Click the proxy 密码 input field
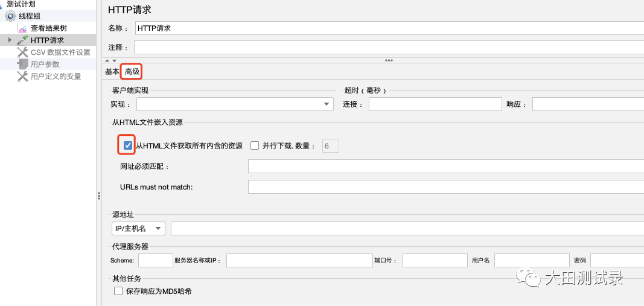Viewport: 644px width, 306px height. click(617, 260)
